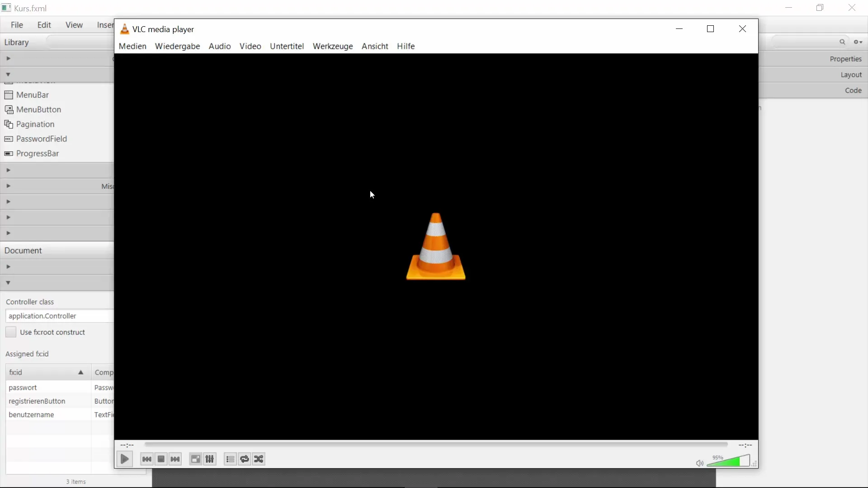
Task: Open the Hilfe menu
Action: (406, 46)
